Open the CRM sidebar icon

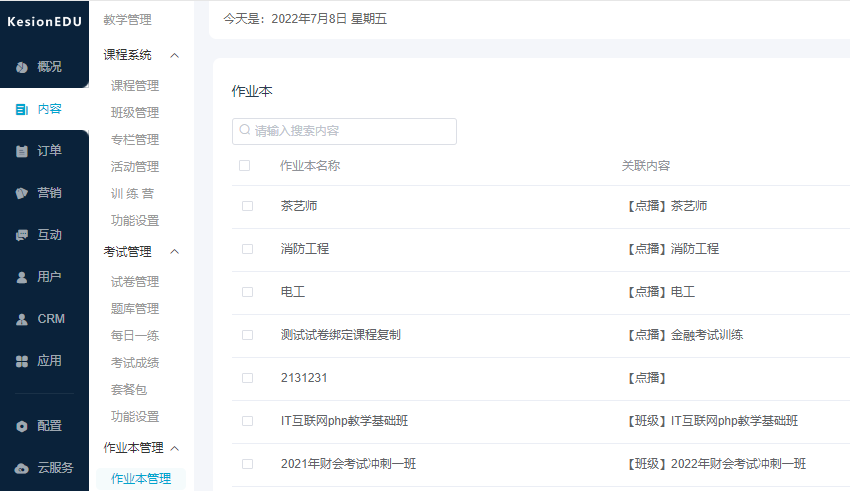pyautogui.click(x=22, y=319)
